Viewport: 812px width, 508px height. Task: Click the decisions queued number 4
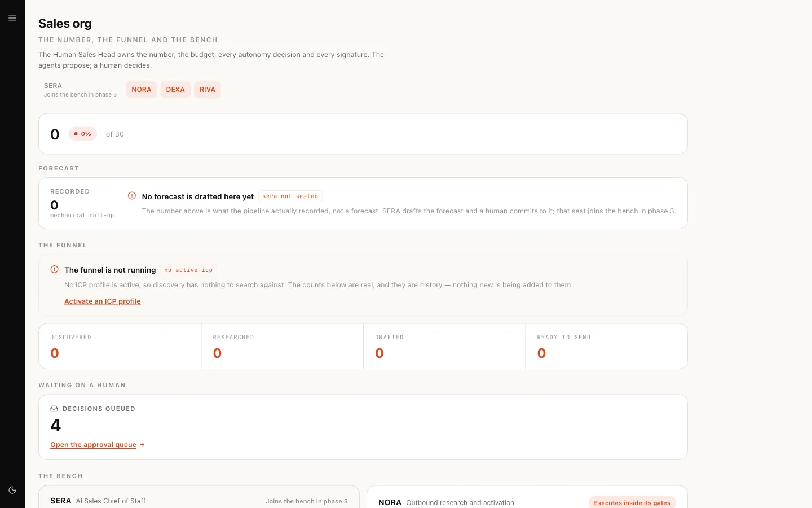[55, 425]
